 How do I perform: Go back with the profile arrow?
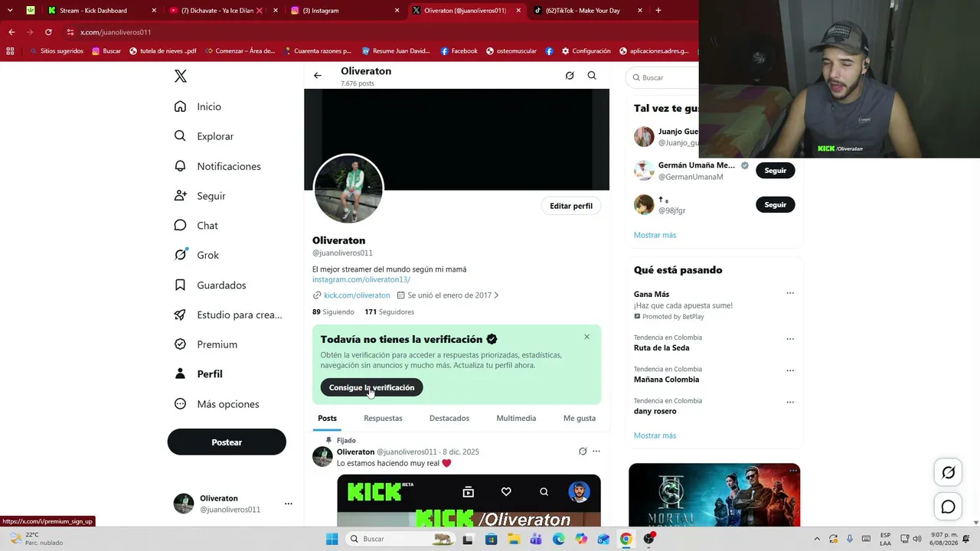[318, 76]
